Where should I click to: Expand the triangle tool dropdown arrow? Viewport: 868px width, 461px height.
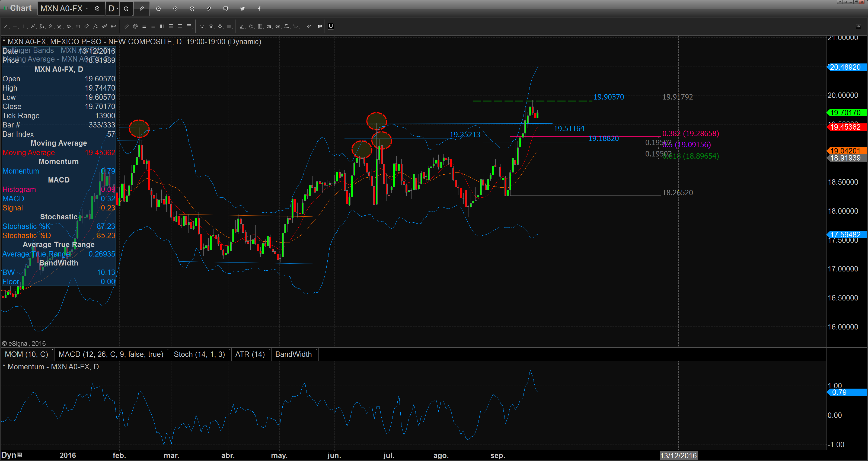pyautogui.click(x=99, y=28)
